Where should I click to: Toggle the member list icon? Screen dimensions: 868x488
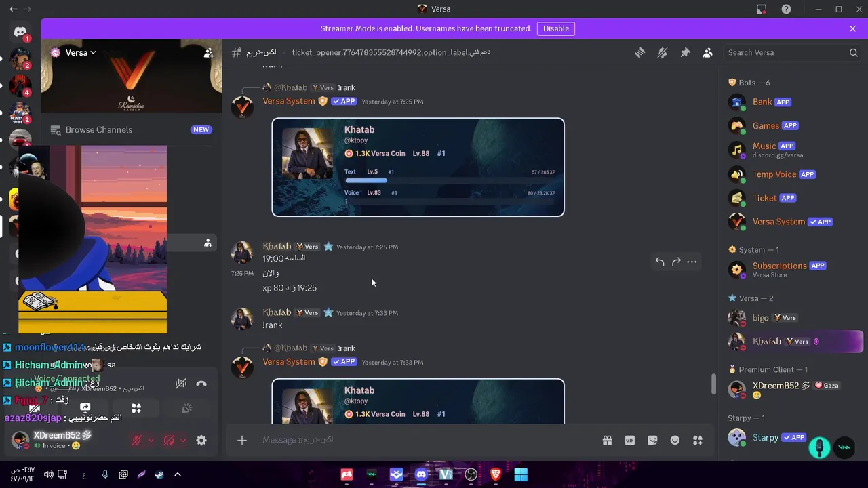pos(708,52)
